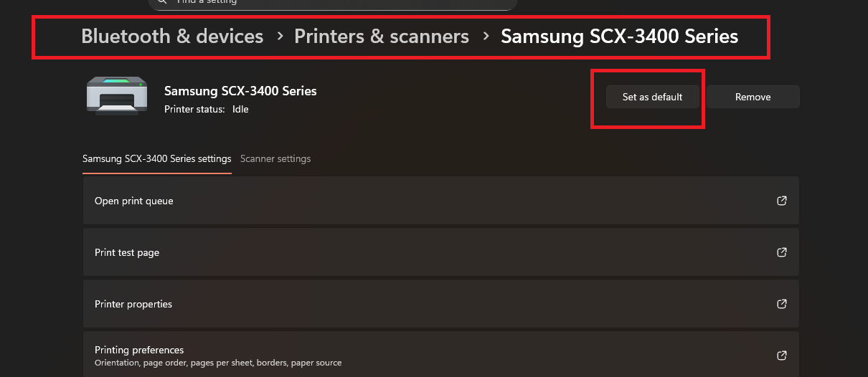Image resolution: width=868 pixels, height=377 pixels.
Task: Click external-link icon on Printing preferences
Action: 782,355
